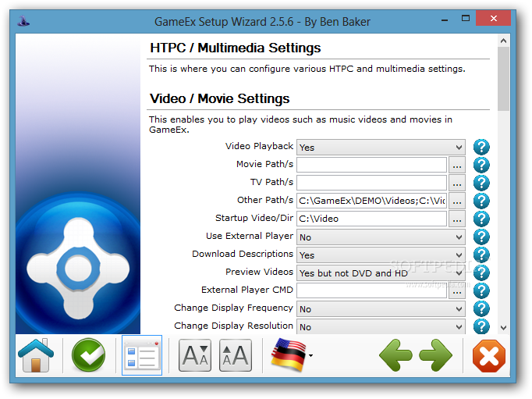Click the Home icon in the bottom toolbar
The image size is (532, 399).
(36, 355)
